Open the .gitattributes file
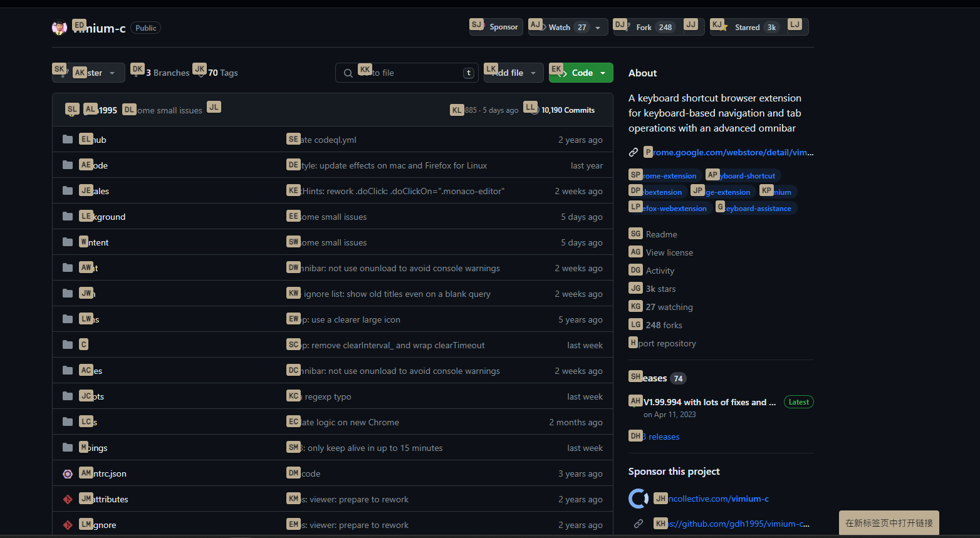The height and width of the screenshot is (538, 980). pyautogui.click(x=104, y=499)
